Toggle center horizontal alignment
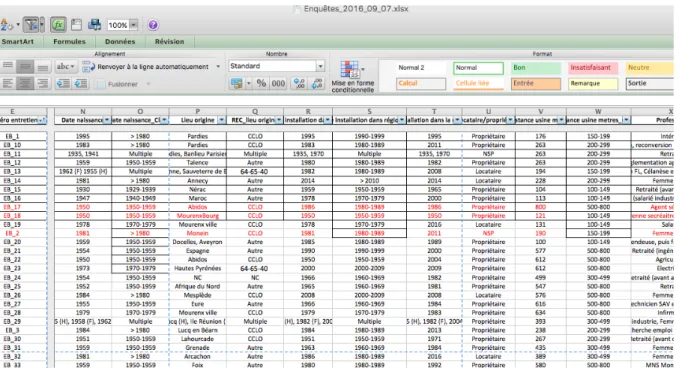The height and width of the screenshot is (368, 679). click(x=25, y=84)
